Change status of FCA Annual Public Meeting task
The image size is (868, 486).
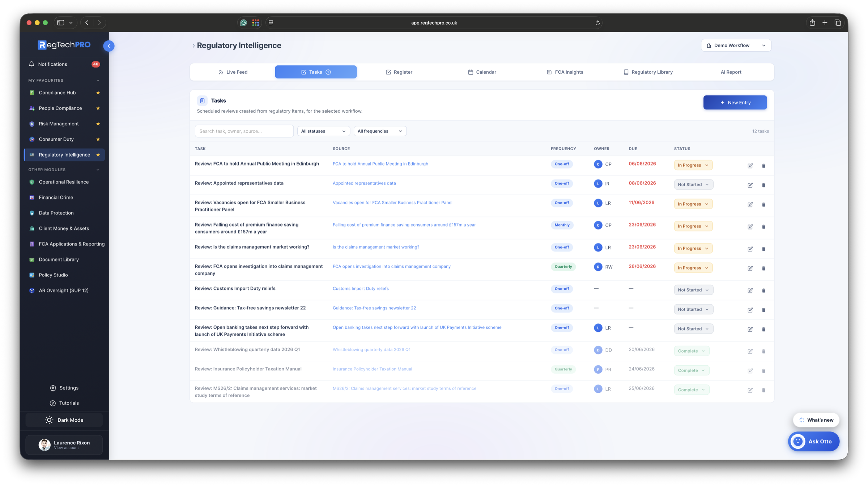coord(693,165)
